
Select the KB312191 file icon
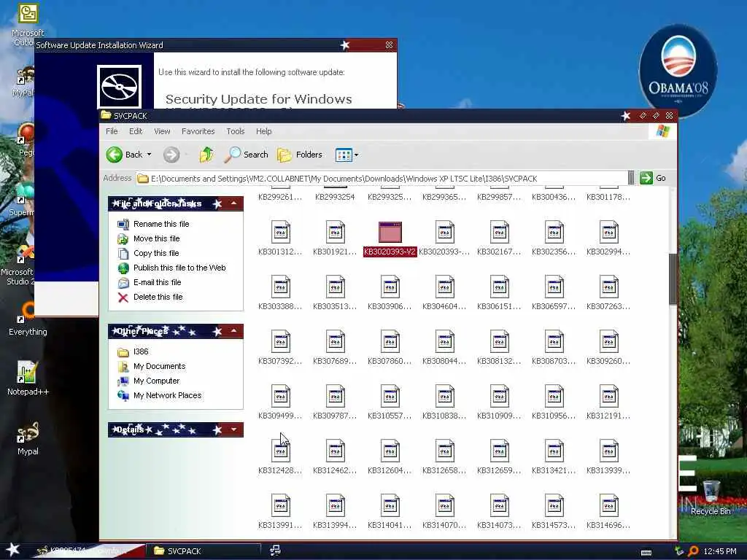point(609,397)
